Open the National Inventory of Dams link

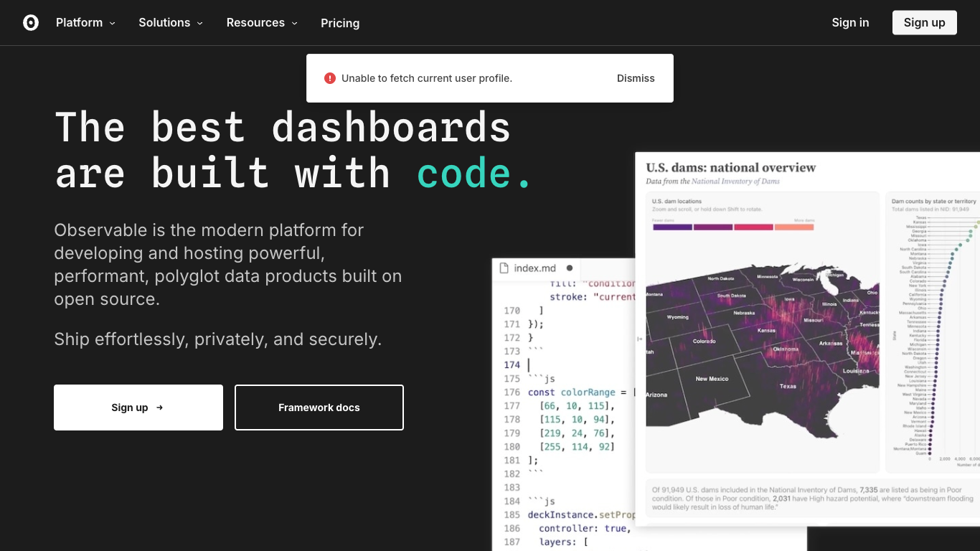click(x=735, y=182)
